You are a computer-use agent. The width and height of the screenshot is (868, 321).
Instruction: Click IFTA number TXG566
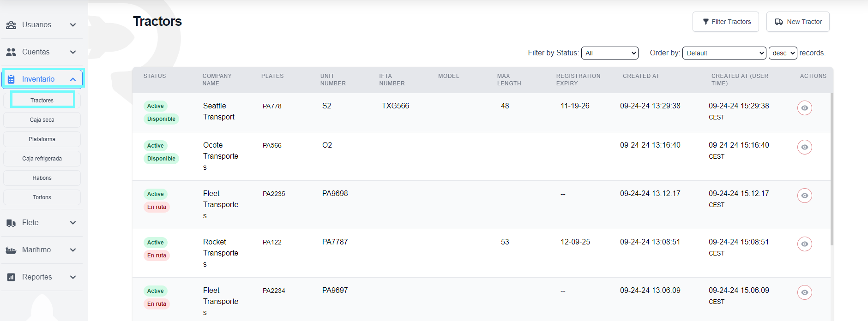click(395, 106)
